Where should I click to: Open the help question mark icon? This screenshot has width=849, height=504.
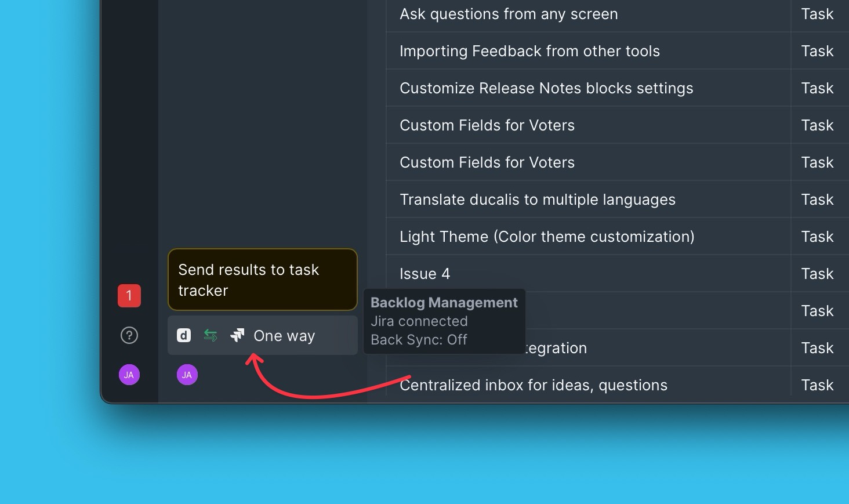click(129, 335)
